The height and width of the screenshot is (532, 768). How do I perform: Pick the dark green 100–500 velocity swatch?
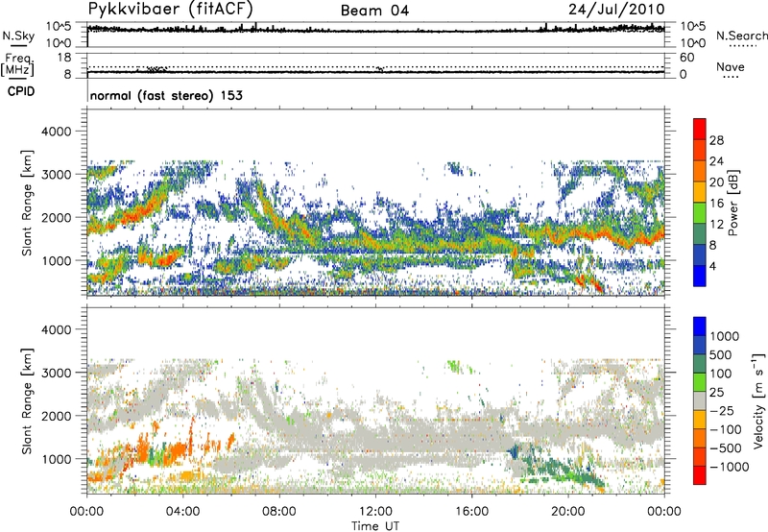coord(700,364)
